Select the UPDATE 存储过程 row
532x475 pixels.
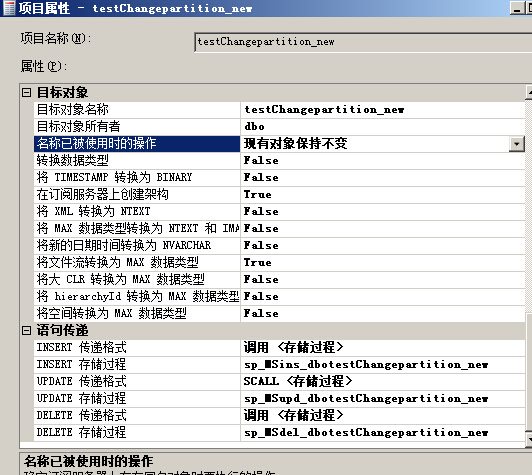280,398
